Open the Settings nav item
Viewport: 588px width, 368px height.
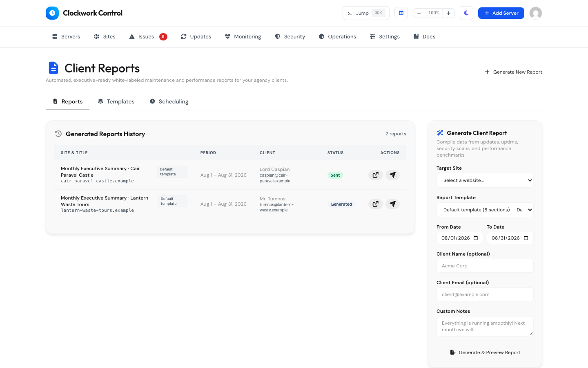385,37
